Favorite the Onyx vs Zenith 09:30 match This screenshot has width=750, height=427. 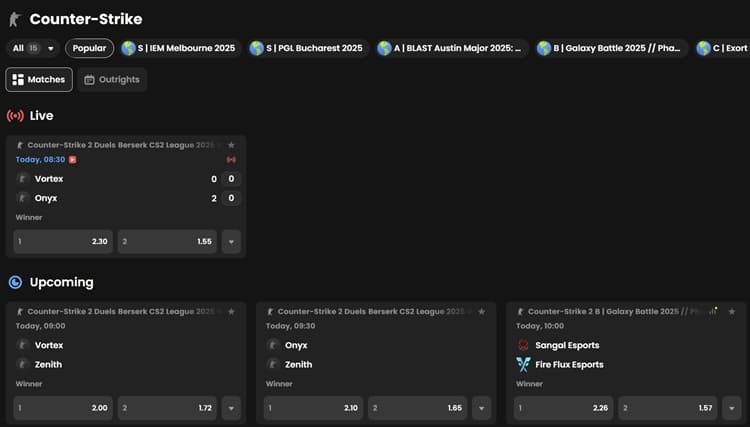point(482,311)
